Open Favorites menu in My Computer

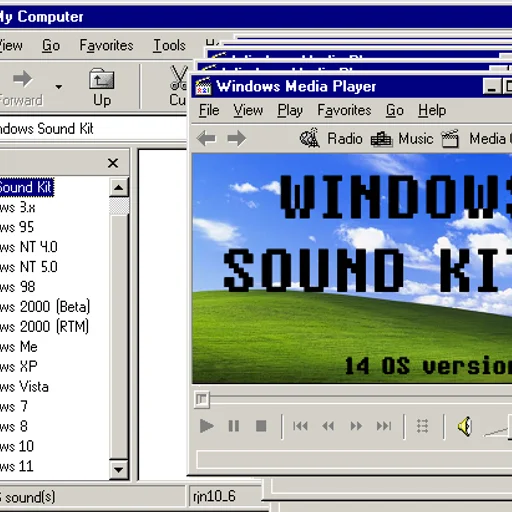pyautogui.click(x=106, y=45)
